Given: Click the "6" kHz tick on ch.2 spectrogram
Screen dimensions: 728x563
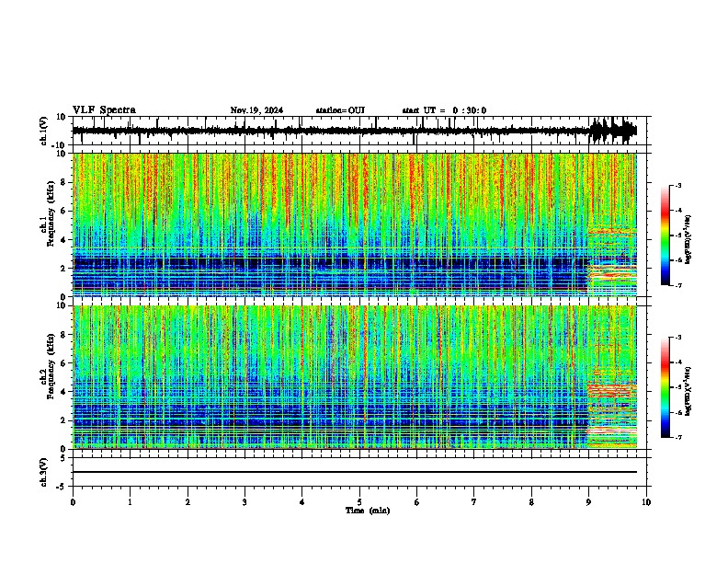Looking at the screenshot, I should point(63,363).
